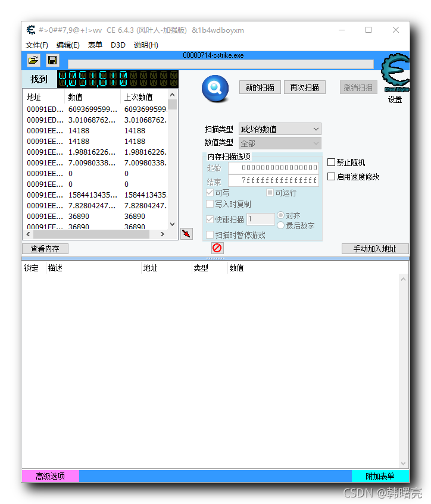Toggle the 禁止随机 checkbox
This screenshot has width=431, height=504.
click(331, 162)
